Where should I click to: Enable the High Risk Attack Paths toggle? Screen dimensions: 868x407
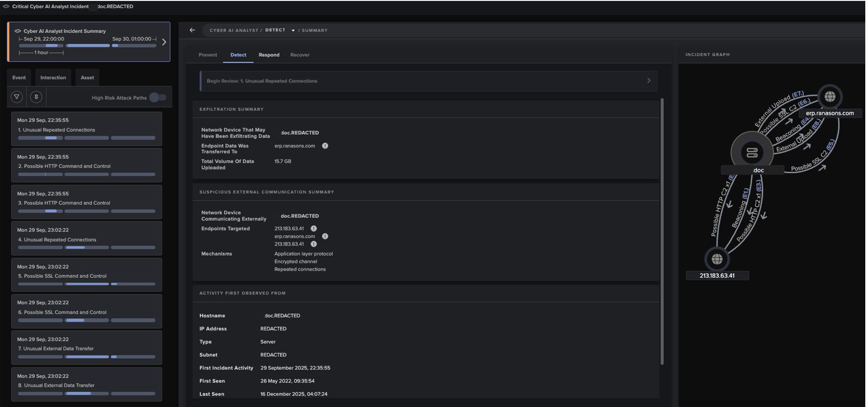[x=158, y=97]
